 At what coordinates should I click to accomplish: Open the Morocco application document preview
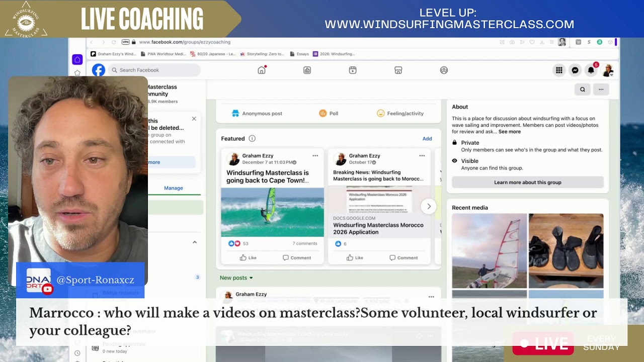[x=379, y=200]
